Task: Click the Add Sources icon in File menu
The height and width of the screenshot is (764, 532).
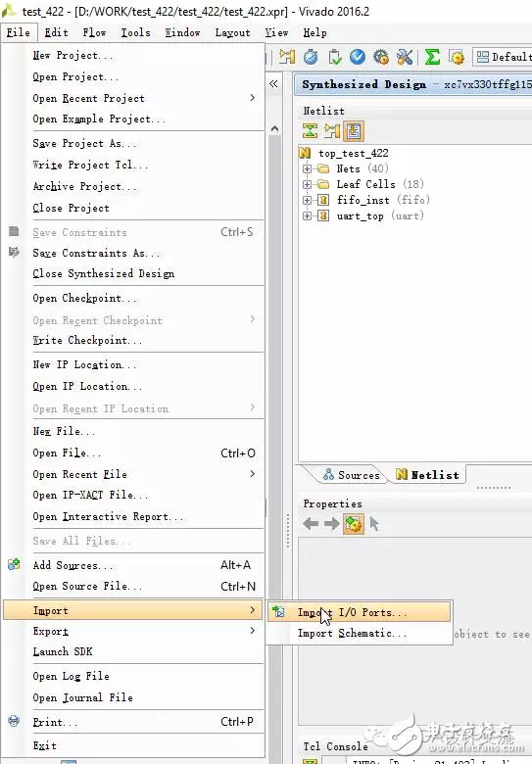Action: pos(14,565)
